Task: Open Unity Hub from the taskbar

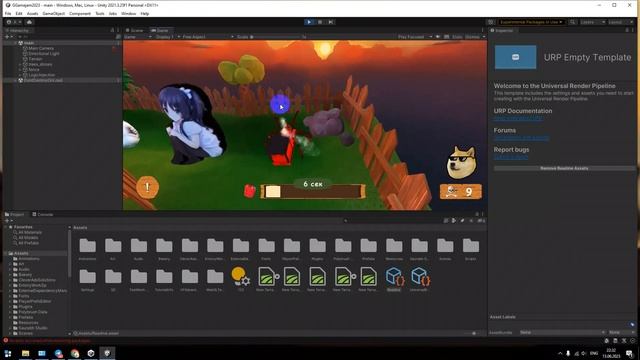Action: coord(91,353)
